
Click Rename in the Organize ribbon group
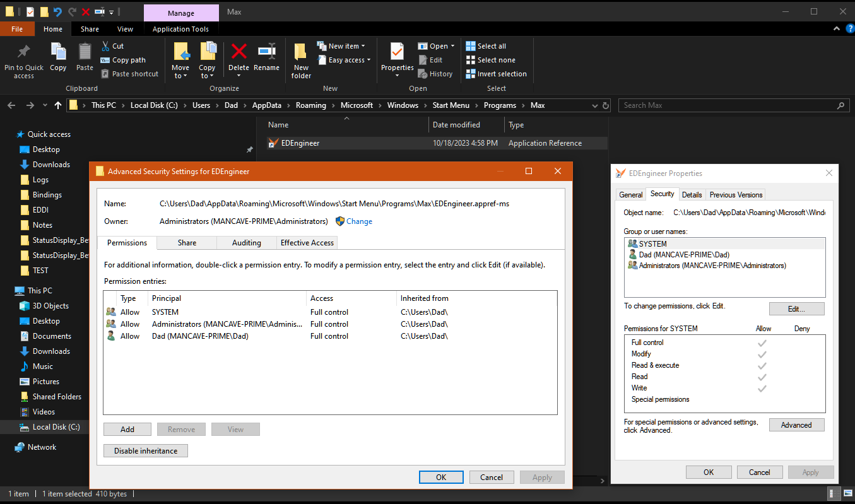pos(266,57)
